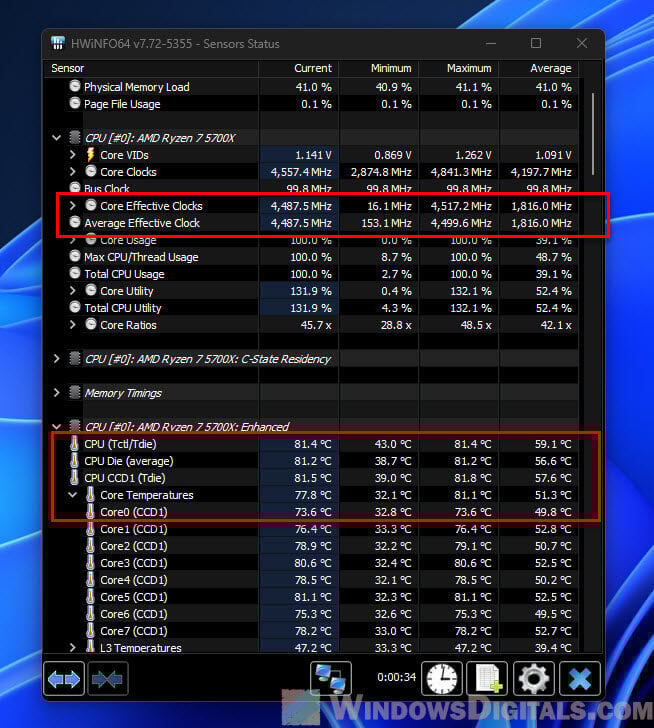Click the Total CPU Utility icon
Screen dimensions: 654x728
[x=75, y=307]
